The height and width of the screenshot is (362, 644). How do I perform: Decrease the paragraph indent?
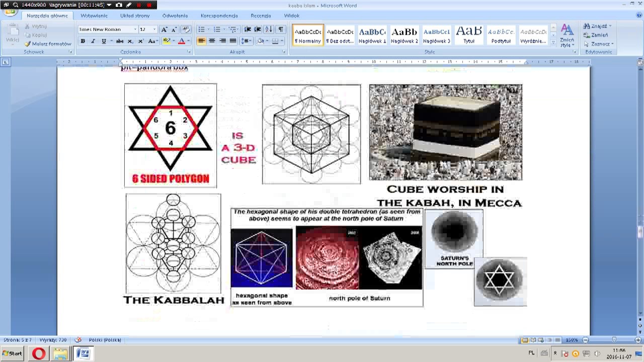tap(248, 29)
